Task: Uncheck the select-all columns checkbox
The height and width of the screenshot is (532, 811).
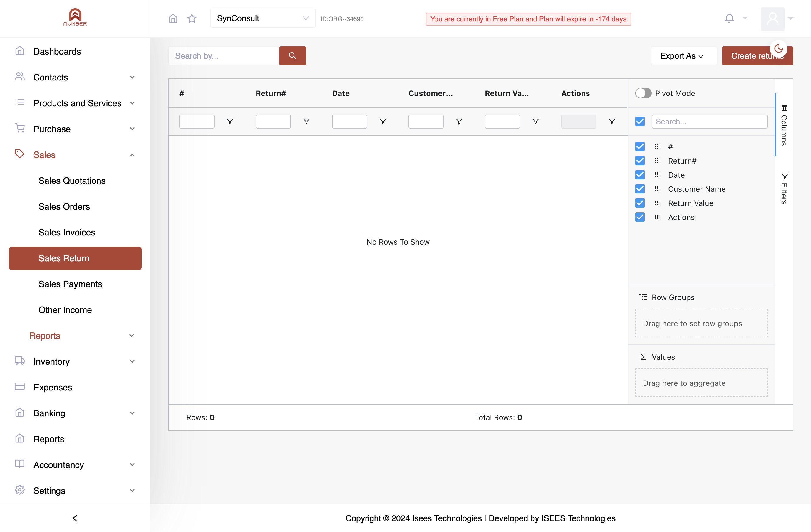Action: pyautogui.click(x=640, y=122)
